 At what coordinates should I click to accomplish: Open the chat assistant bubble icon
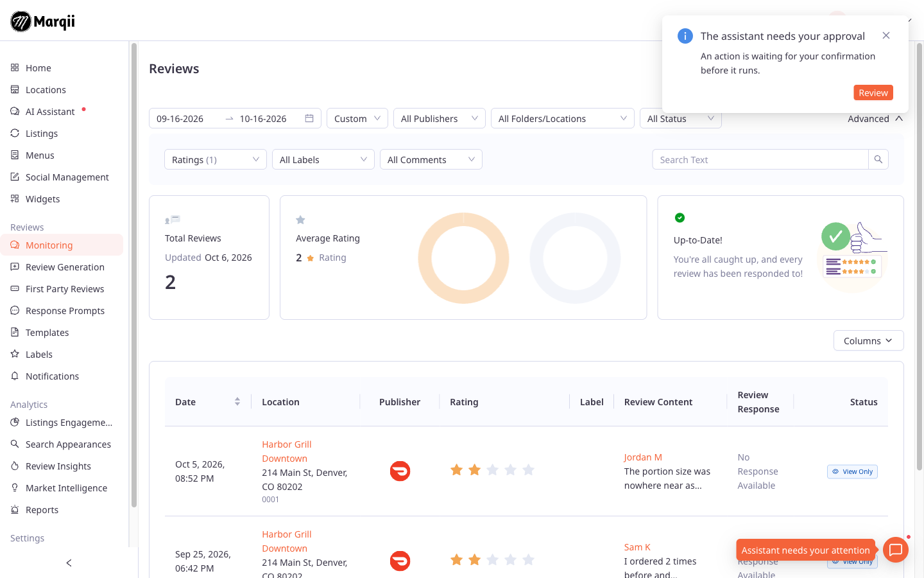(x=896, y=550)
